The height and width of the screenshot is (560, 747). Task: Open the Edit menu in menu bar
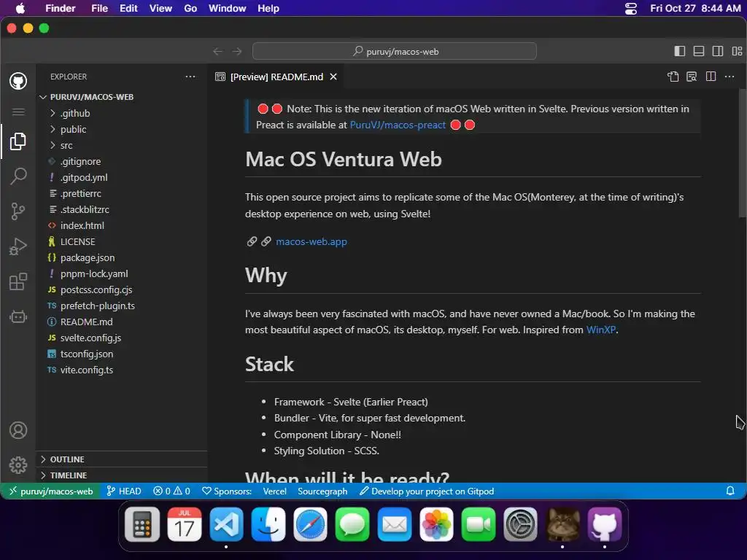(x=128, y=8)
